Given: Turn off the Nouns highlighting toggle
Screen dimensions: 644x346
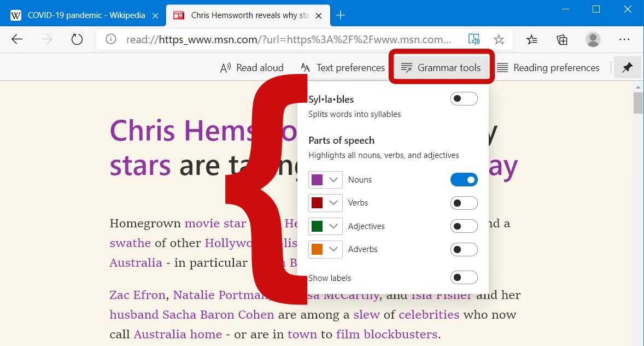Looking at the screenshot, I should 464,180.
